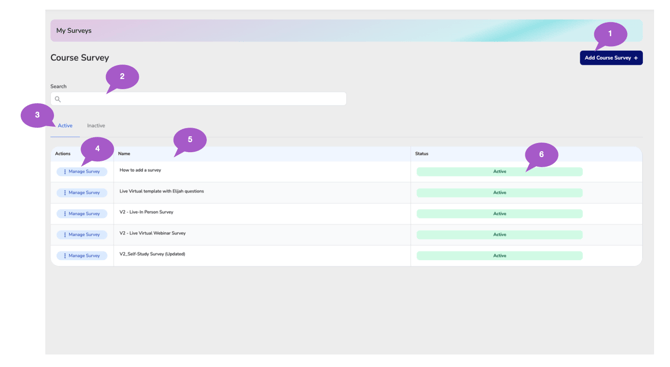
Task: Click the Course Survey heading
Action: 79,58
